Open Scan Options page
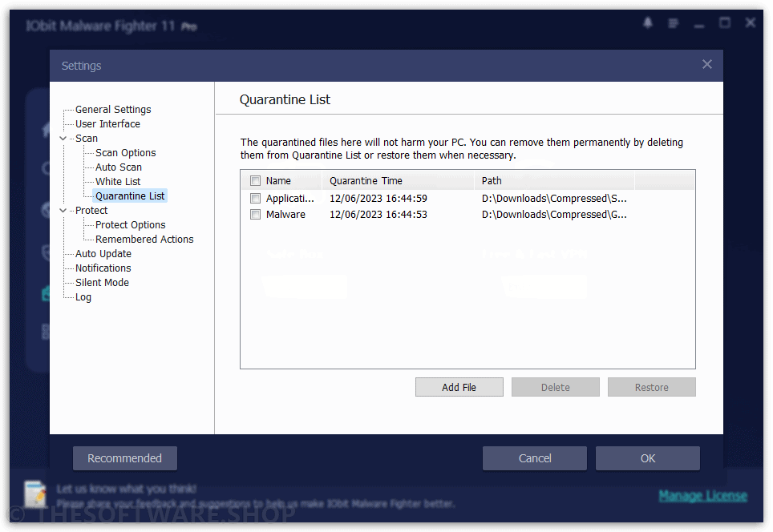The width and height of the screenshot is (773, 532). point(125,153)
